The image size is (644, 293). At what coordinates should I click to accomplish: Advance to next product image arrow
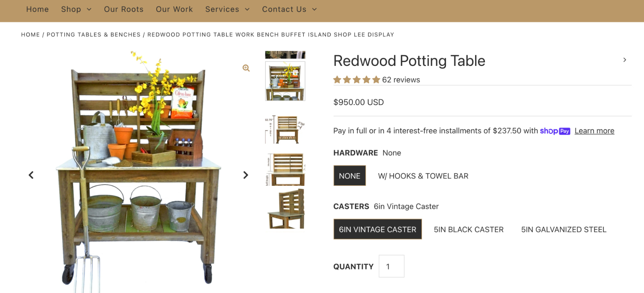[245, 175]
